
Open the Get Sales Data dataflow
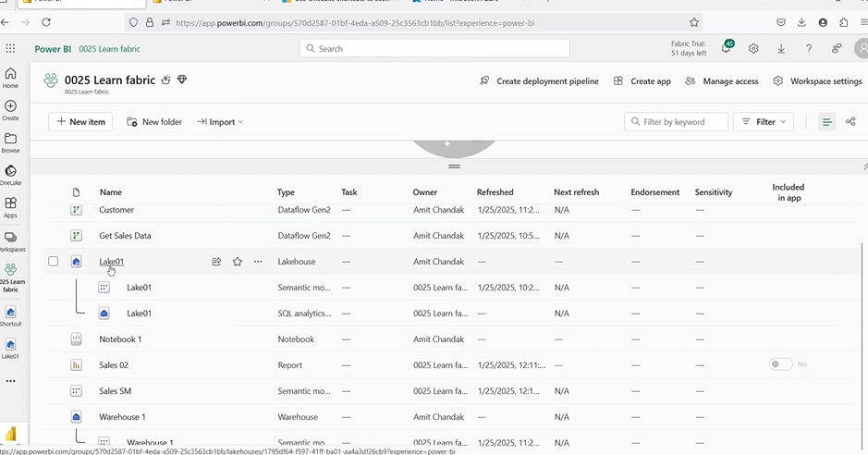[125, 235]
